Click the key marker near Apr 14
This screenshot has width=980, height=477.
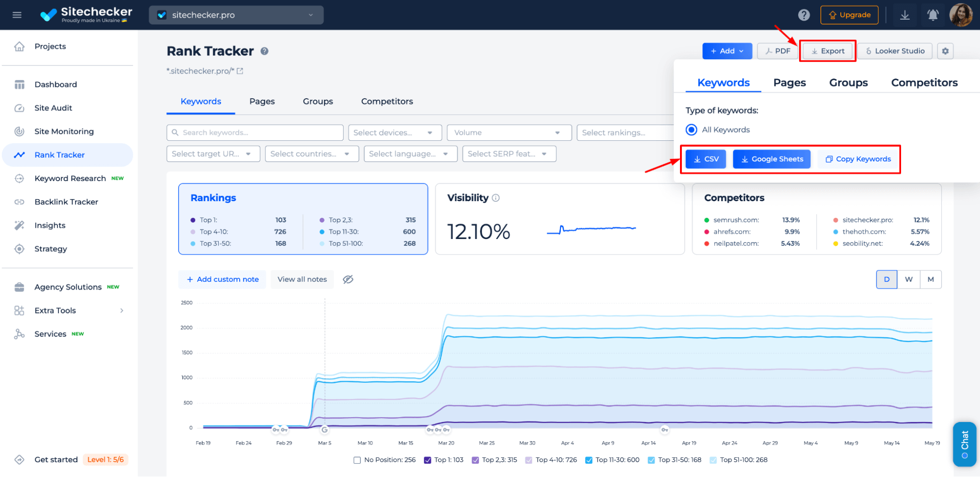[664, 430]
